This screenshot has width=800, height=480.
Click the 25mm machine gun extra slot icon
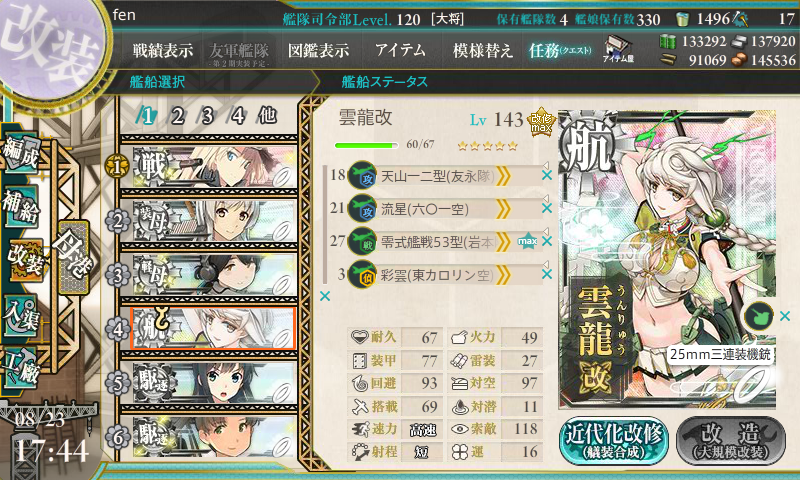pyautogui.click(x=759, y=316)
